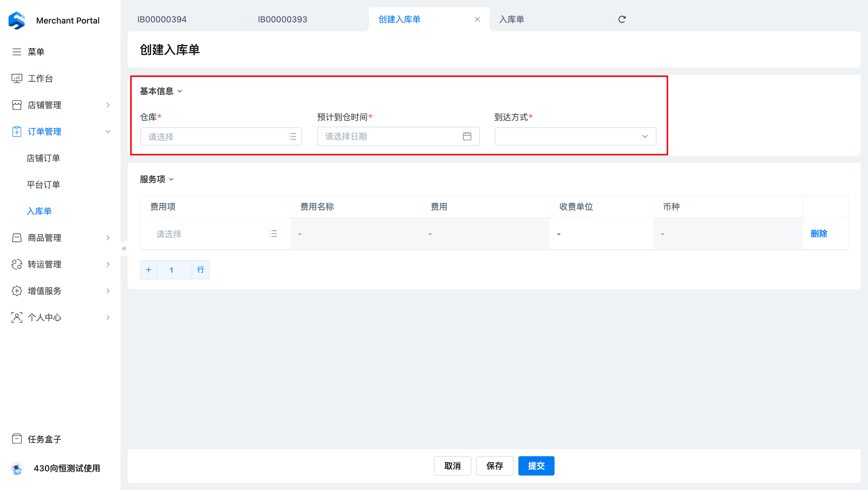Open the 到达方式 dropdown
The width and height of the screenshot is (868, 490).
pos(575,136)
